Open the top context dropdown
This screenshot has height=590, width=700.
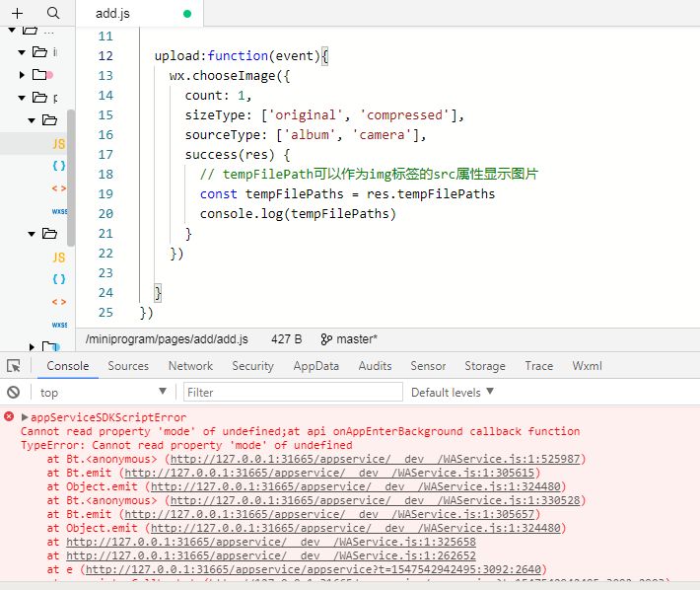click(x=104, y=392)
